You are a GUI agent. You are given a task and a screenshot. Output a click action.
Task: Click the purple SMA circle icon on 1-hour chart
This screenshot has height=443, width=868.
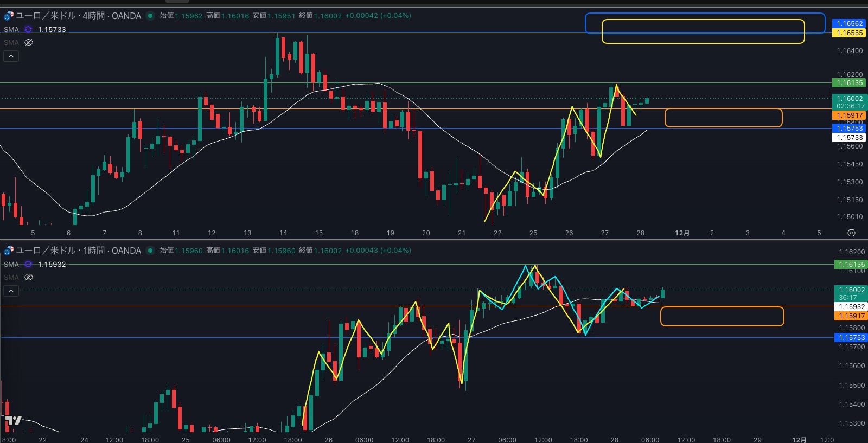(x=28, y=264)
